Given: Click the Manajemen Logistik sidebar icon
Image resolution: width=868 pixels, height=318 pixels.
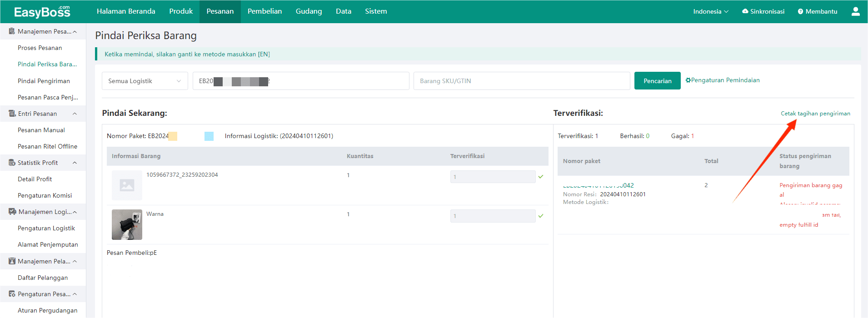Looking at the screenshot, I should [x=12, y=212].
